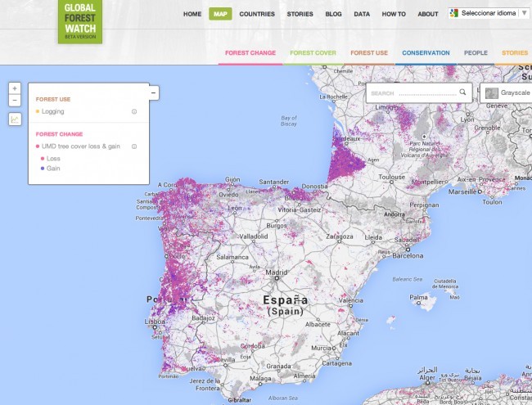Open info icon for UMD tree cover loss

tap(134, 146)
